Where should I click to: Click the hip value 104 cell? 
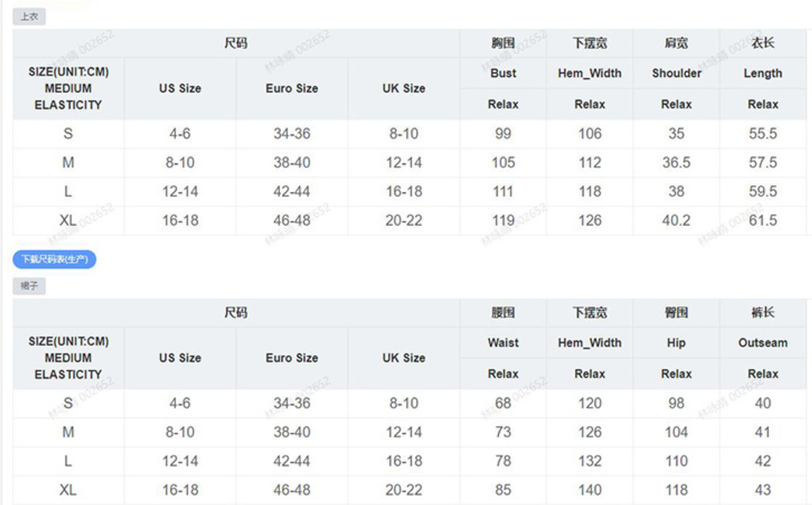click(x=676, y=432)
